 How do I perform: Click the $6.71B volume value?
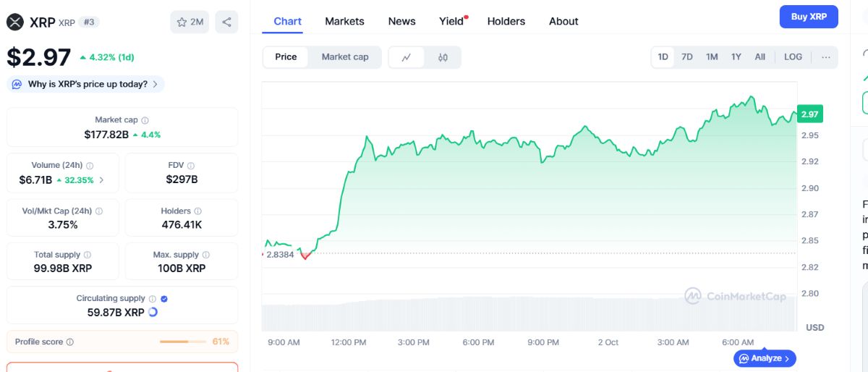click(x=35, y=179)
